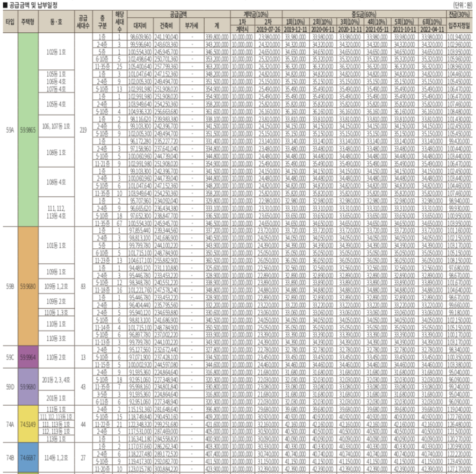Click the yellow 74.5149 housing-type cell
This screenshot has height=474, width=476.
(28, 424)
